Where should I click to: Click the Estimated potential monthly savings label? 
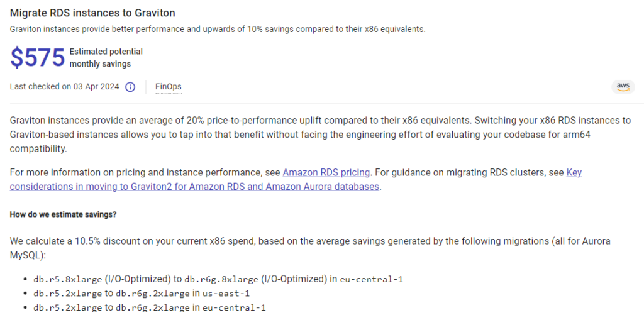click(x=106, y=58)
